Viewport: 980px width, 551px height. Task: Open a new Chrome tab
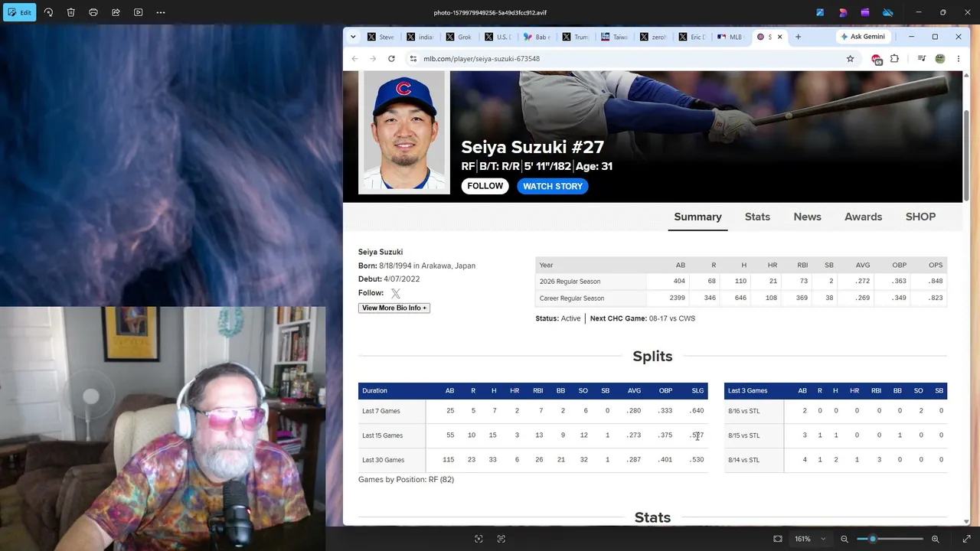(798, 37)
